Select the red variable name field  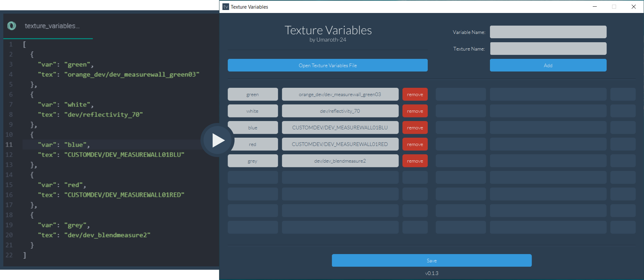point(253,144)
